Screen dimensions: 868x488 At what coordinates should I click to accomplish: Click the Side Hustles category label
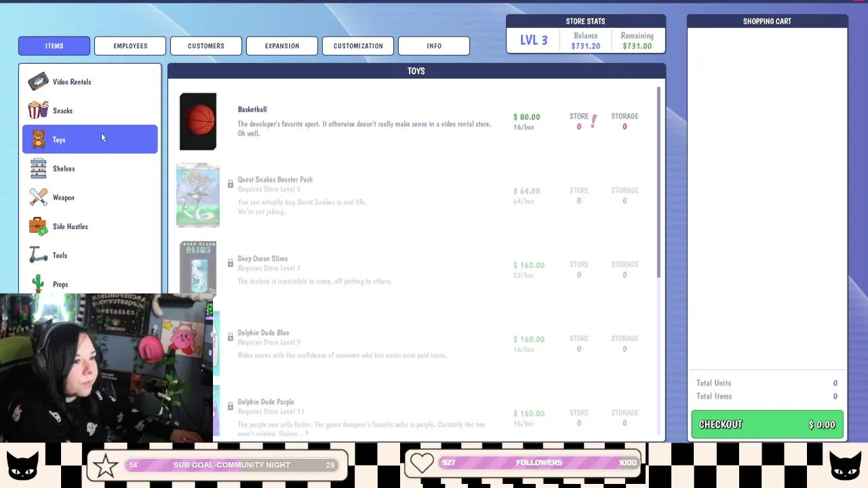(x=71, y=226)
